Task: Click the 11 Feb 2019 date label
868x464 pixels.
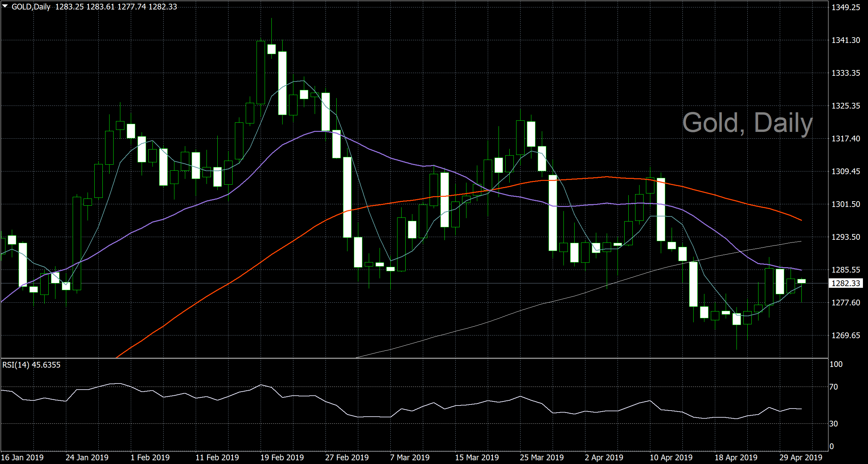Action: pos(217,458)
